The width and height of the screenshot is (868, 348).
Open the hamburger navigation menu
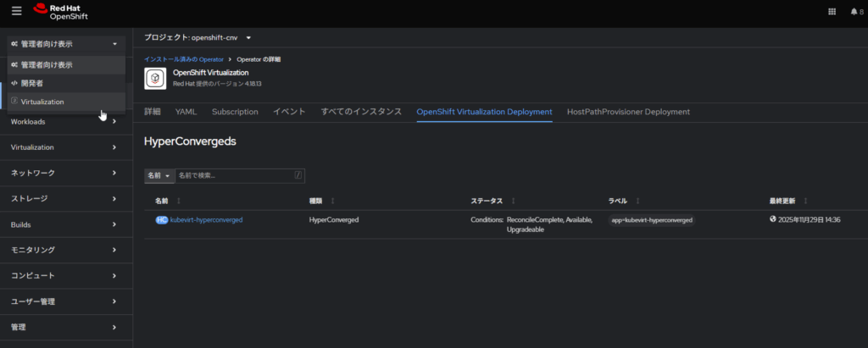tap(17, 11)
